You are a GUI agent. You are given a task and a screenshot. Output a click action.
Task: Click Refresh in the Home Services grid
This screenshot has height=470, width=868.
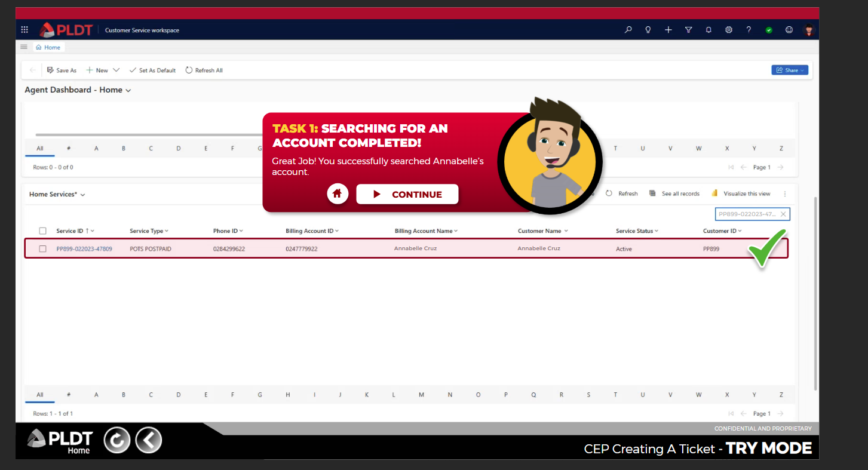tap(622, 193)
